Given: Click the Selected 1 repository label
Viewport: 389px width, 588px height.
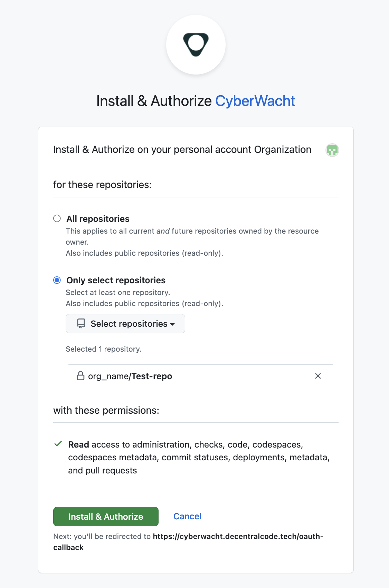Looking at the screenshot, I should pyautogui.click(x=103, y=349).
